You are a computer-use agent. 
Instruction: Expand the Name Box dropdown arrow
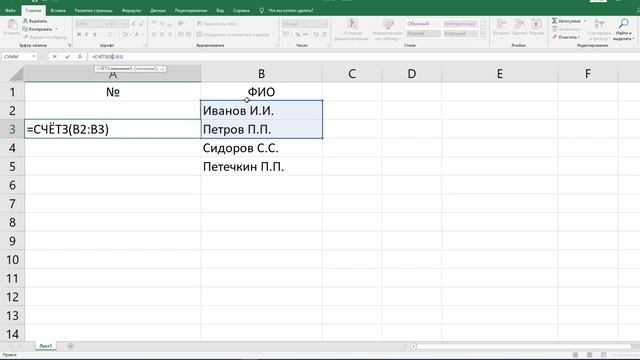point(33,57)
